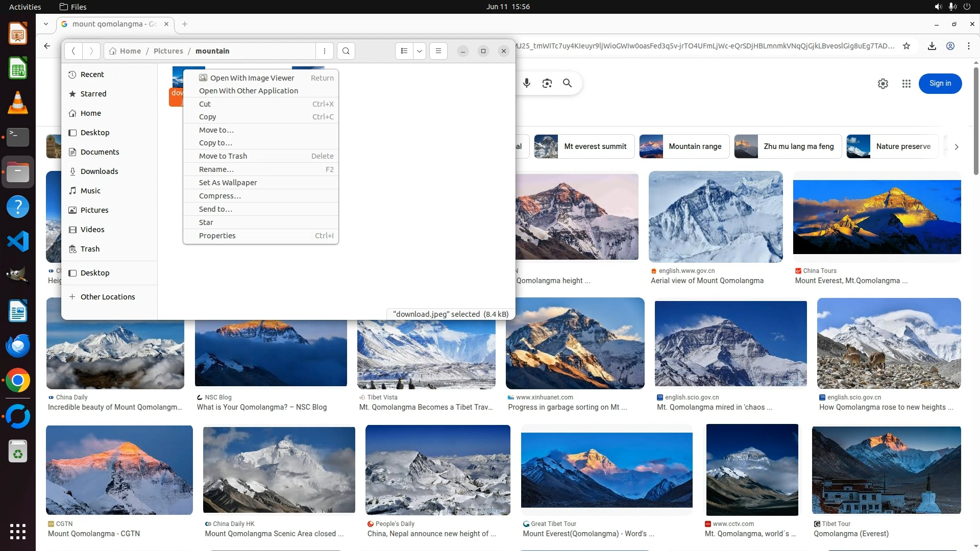Open Downloads in Files sidebar
Viewport: 980px width, 551px height.
point(99,171)
